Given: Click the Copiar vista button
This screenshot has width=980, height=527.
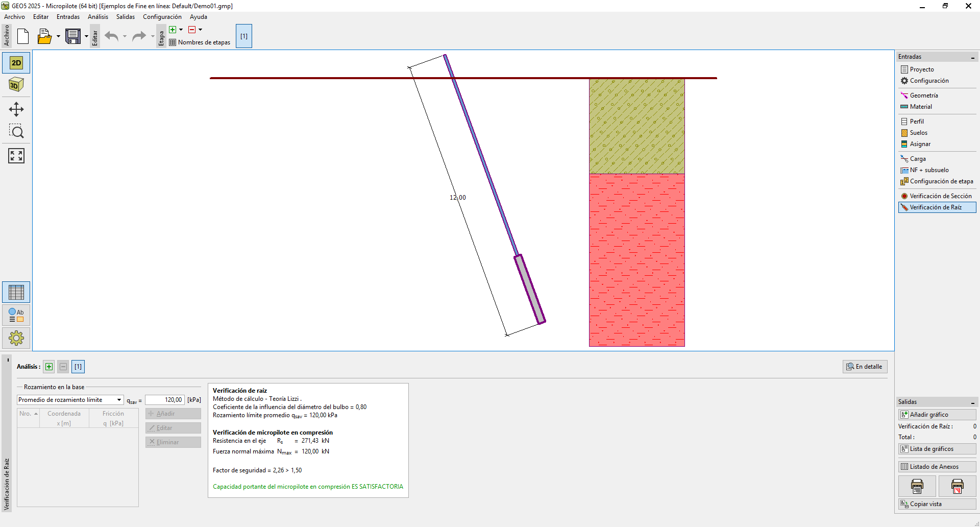Looking at the screenshot, I should [937, 504].
